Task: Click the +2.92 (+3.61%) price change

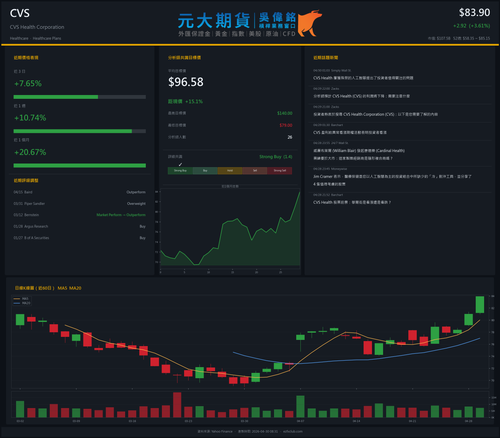Action: pyautogui.click(x=471, y=26)
